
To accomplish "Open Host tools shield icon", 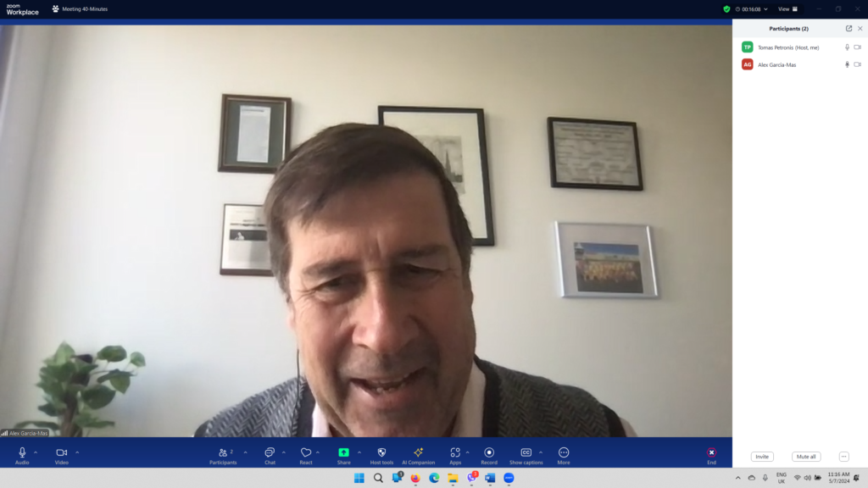I will (x=381, y=453).
